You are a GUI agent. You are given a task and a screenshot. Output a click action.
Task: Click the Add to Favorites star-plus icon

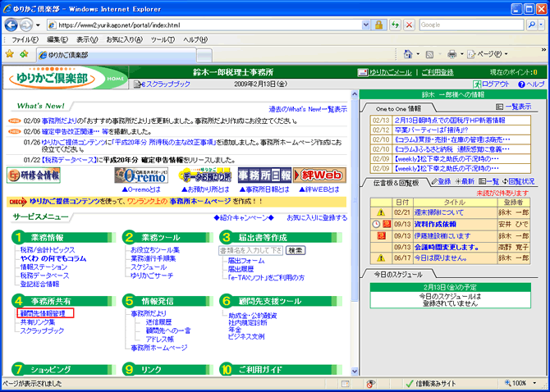[x=24, y=54]
